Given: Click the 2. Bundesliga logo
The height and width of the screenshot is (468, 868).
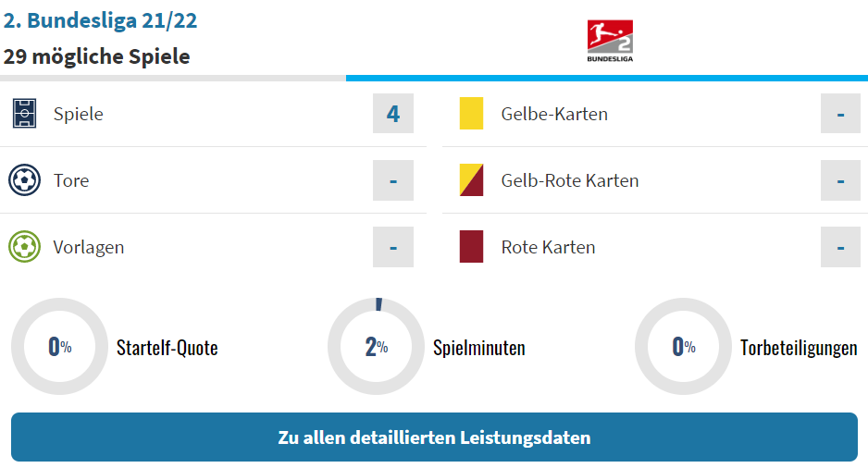Looking at the screenshot, I should coord(610,41).
